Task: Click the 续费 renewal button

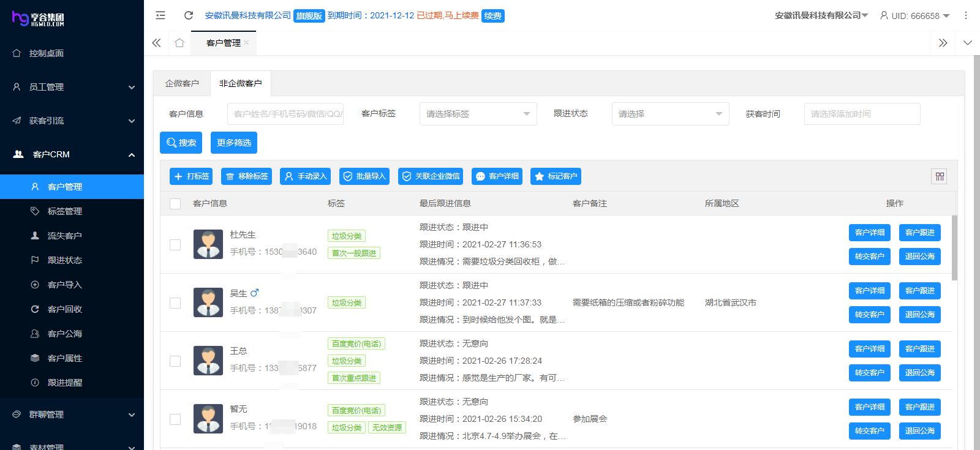Action: tap(493, 16)
